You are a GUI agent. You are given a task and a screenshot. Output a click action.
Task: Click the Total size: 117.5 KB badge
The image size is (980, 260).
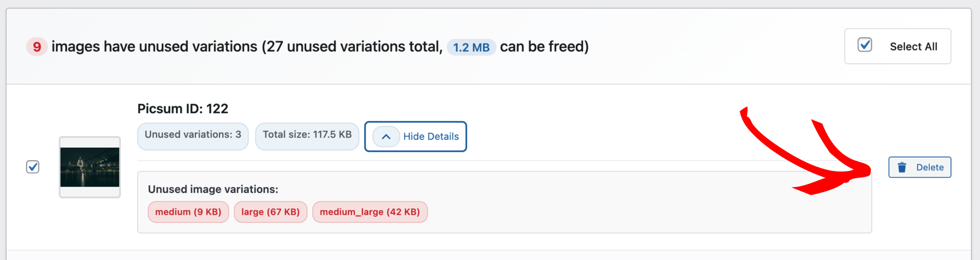click(307, 135)
